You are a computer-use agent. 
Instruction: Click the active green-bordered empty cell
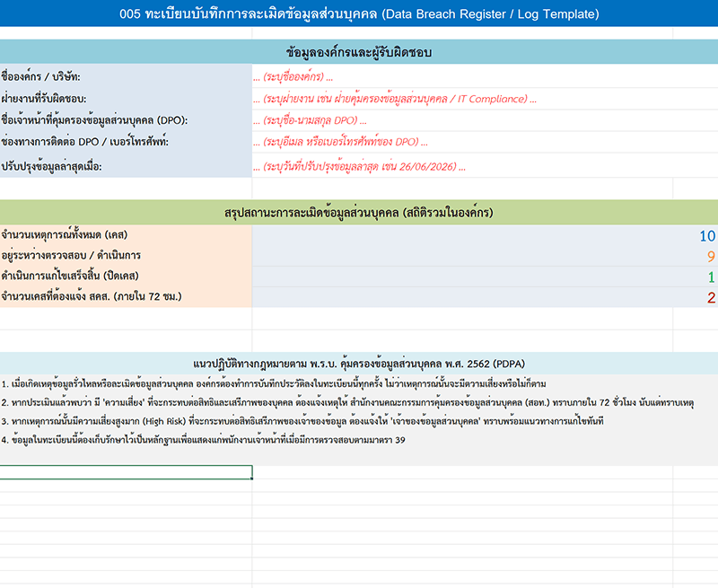pyautogui.click(x=126, y=472)
